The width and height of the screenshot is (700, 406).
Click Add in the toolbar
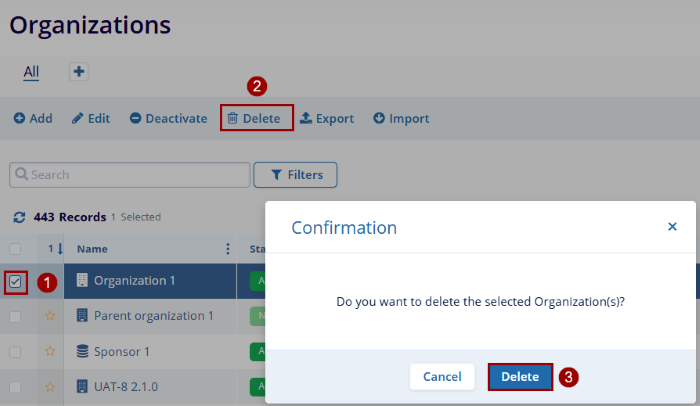click(x=33, y=118)
